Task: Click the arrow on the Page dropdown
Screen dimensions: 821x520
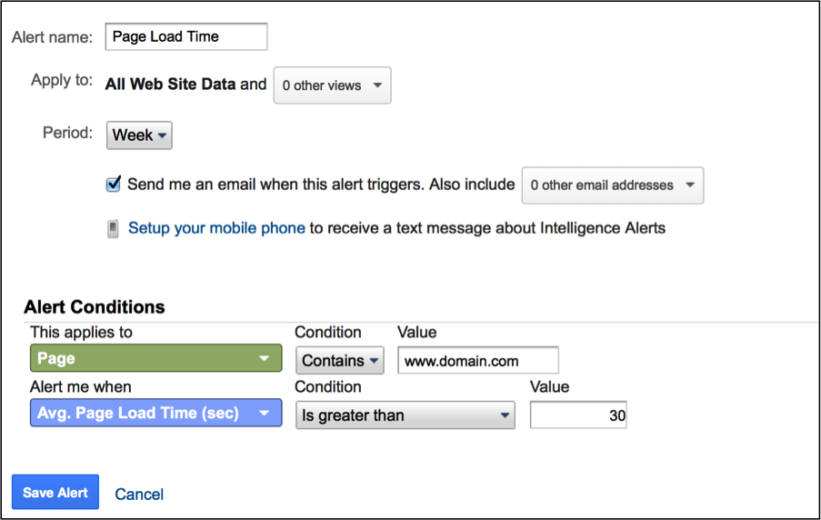Action: [x=264, y=359]
